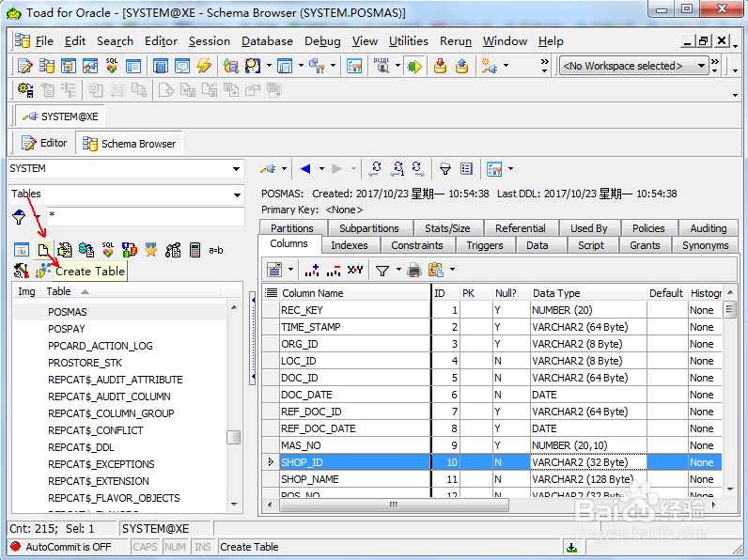Click the table grid icon in left toolbar
748x560 pixels.
22,250
